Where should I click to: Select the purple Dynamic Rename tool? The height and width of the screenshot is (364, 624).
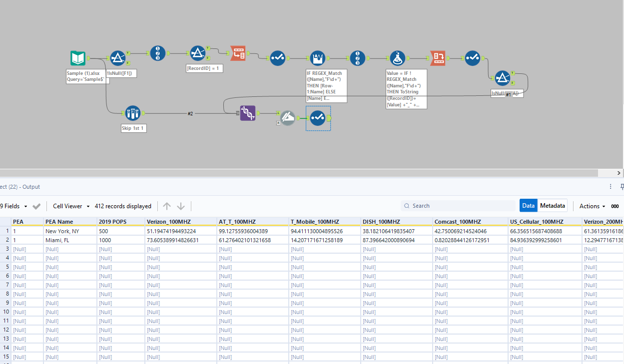[x=248, y=113]
